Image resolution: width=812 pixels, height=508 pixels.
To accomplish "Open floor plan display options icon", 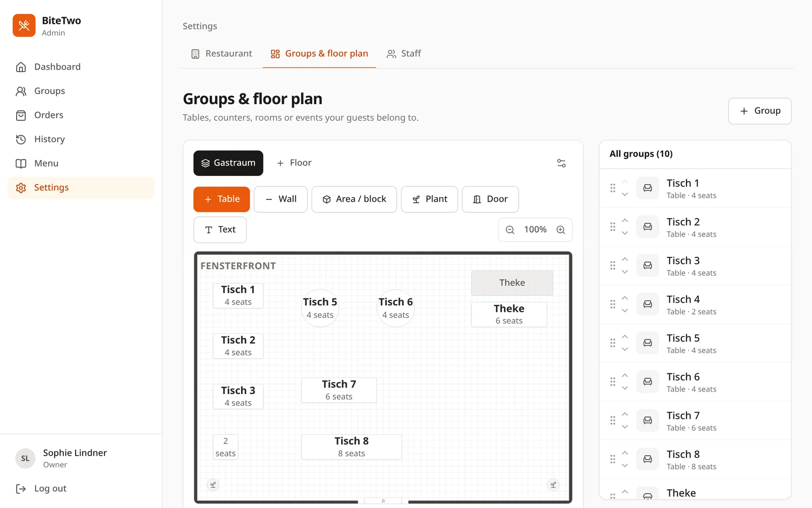I will tap(561, 163).
